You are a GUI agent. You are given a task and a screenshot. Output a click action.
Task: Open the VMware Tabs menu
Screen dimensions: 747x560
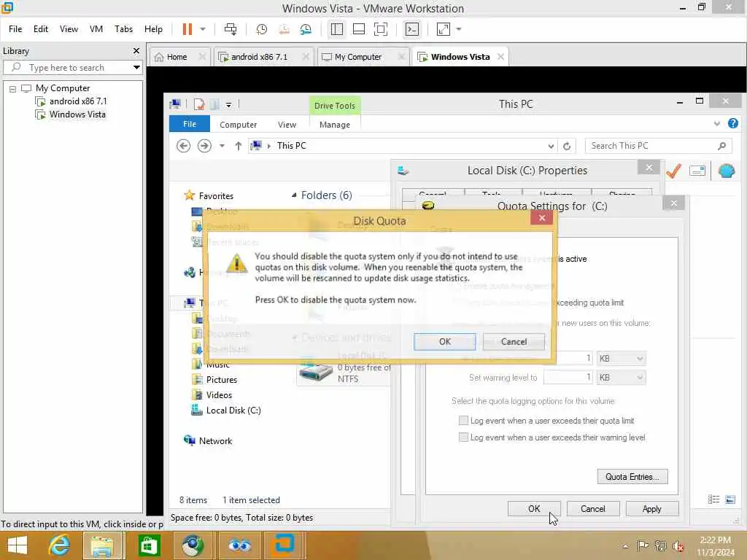[123, 29]
